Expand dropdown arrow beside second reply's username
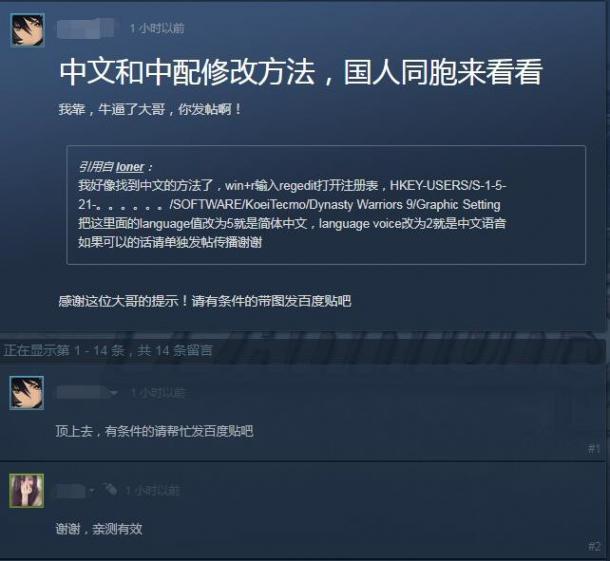The height and width of the screenshot is (561, 610). pos(92,491)
